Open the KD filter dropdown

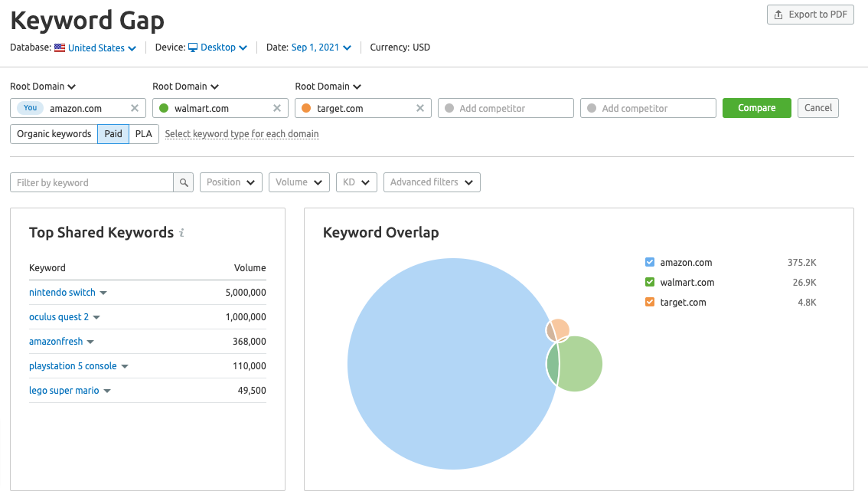coord(357,182)
